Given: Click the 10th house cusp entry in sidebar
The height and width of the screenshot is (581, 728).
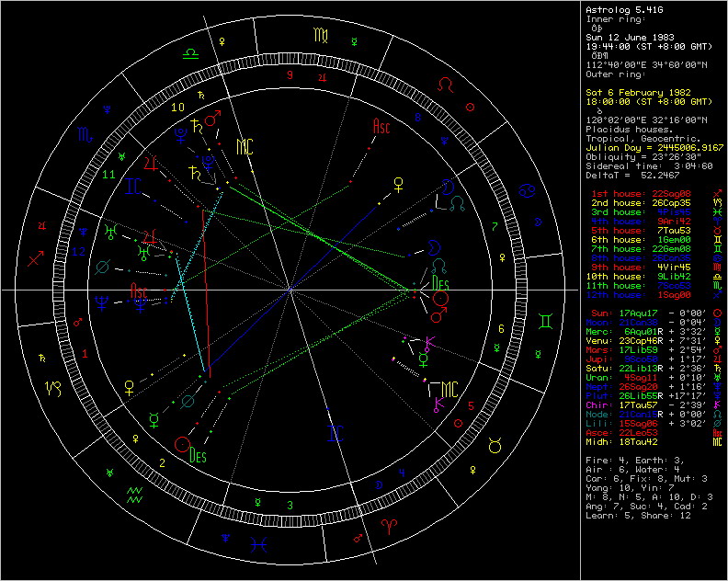Looking at the screenshot, I should pyautogui.click(x=649, y=276).
